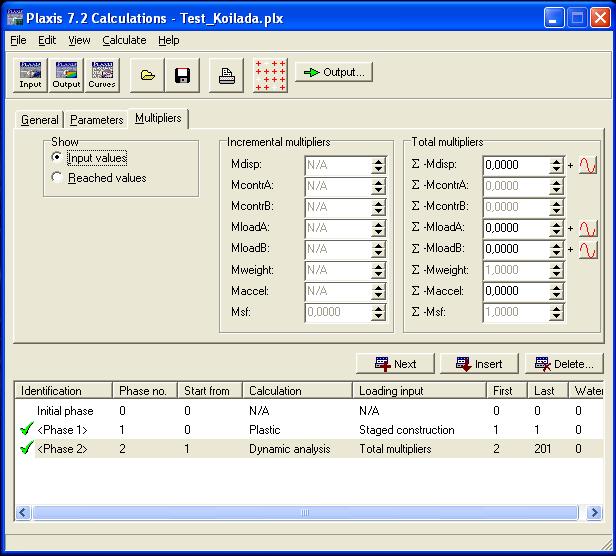
Task: Click the Mdisp incremental spinner arrows
Action: point(378,165)
